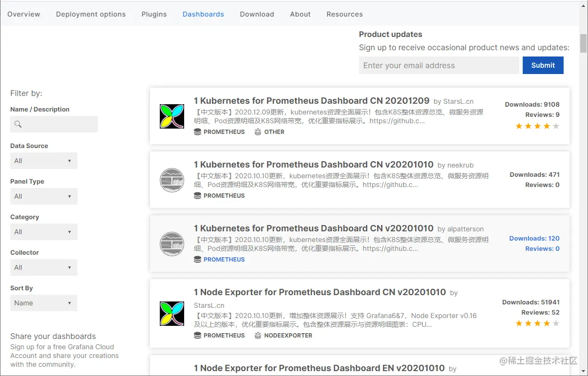This screenshot has height=376, width=588.
Task: Click the gray dashboard thumbnail on neekrub's card
Action: (x=172, y=180)
